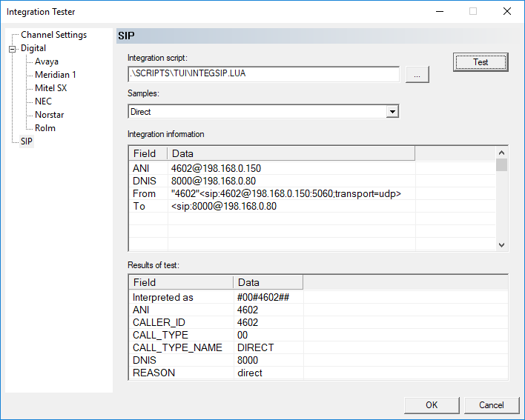525x420 pixels.
Task: Click the Data column header in results
Action: (267, 282)
